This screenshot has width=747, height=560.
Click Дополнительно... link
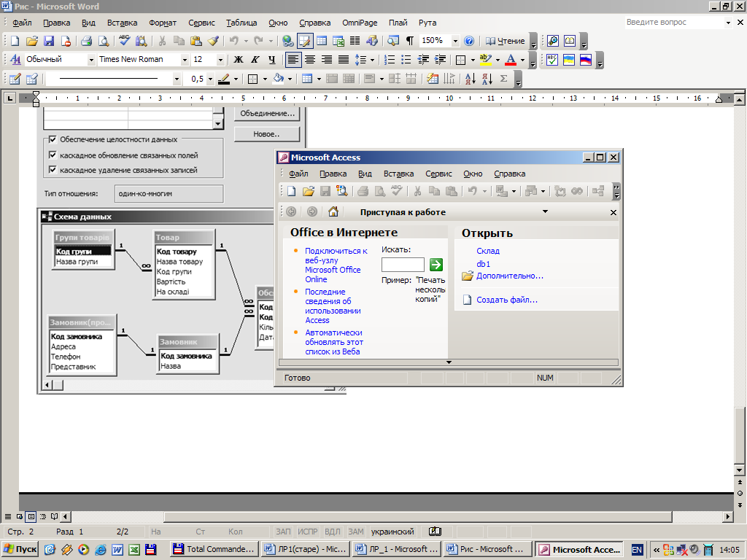pyautogui.click(x=510, y=276)
